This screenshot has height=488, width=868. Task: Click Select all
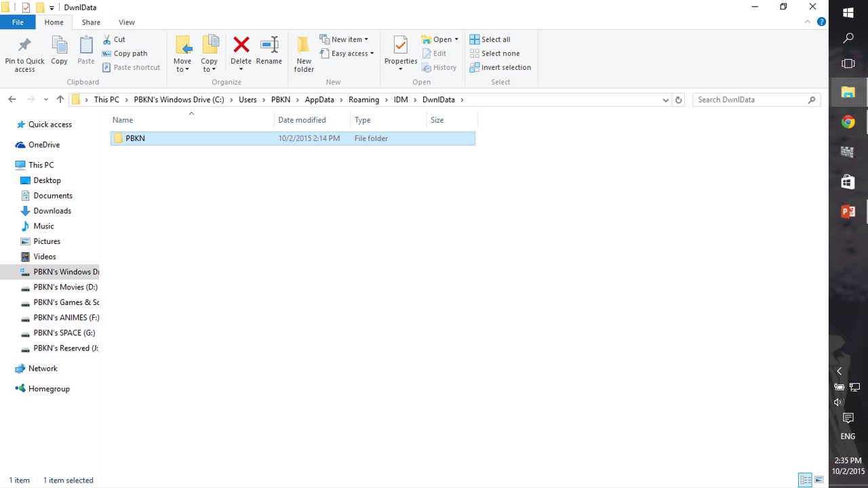(490, 39)
